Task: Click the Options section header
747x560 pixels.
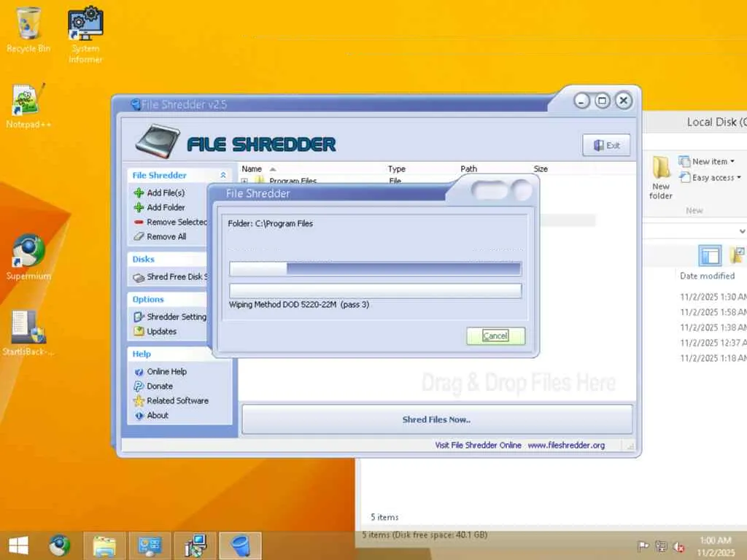Action: click(148, 300)
